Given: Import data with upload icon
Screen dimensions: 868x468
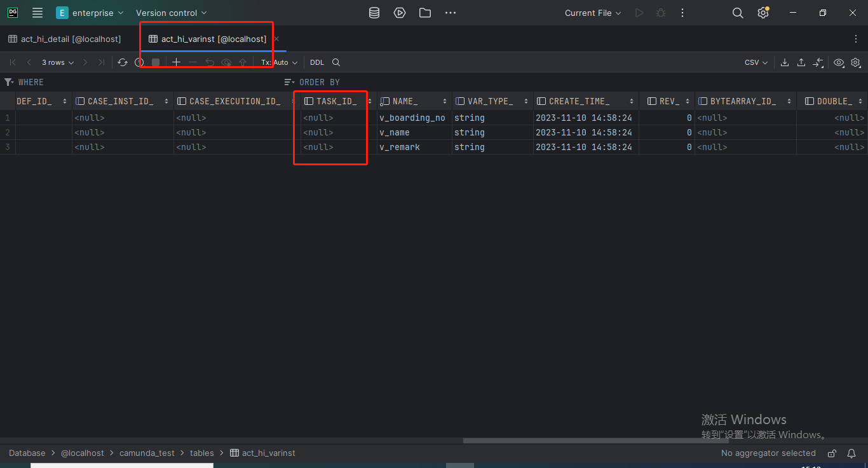Looking at the screenshot, I should pos(801,62).
